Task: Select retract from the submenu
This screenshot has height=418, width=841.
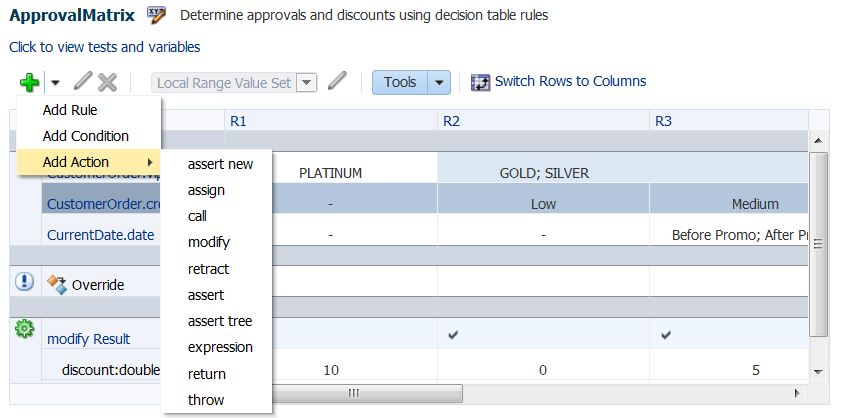Action: click(x=217, y=269)
